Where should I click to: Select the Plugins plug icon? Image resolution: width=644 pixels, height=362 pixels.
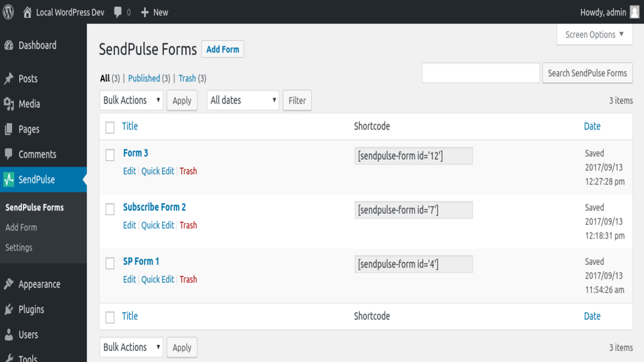[9, 309]
